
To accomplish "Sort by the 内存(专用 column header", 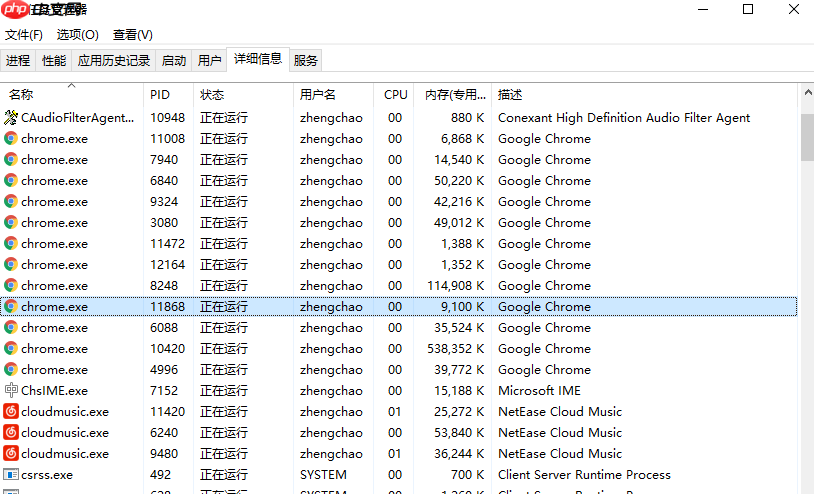I will (x=452, y=94).
